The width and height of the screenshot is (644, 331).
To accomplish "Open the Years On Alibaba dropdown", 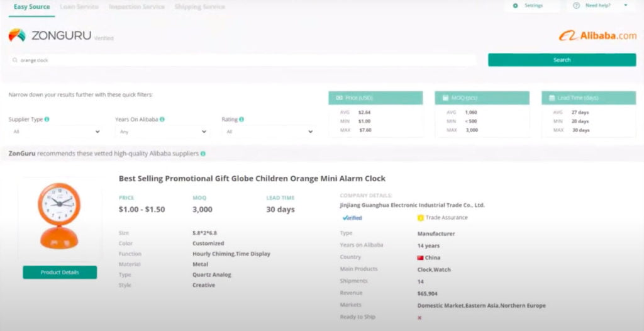I will tap(162, 132).
